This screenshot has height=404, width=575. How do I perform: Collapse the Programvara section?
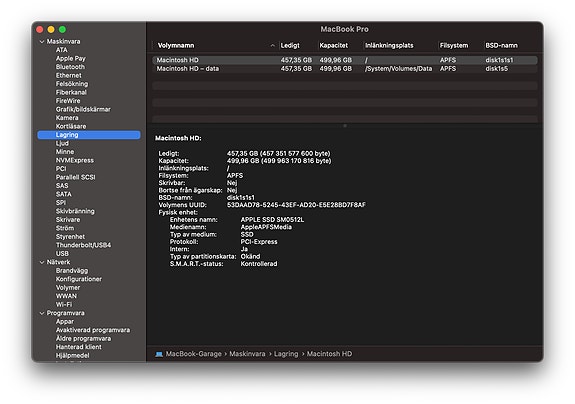tap(42, 313)
